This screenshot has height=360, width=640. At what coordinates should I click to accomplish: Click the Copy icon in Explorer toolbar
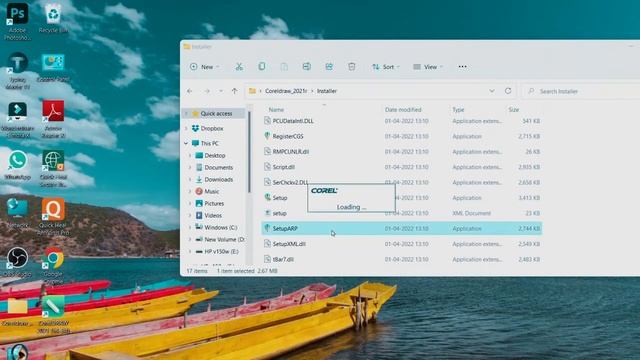click(x=262, y=67)
